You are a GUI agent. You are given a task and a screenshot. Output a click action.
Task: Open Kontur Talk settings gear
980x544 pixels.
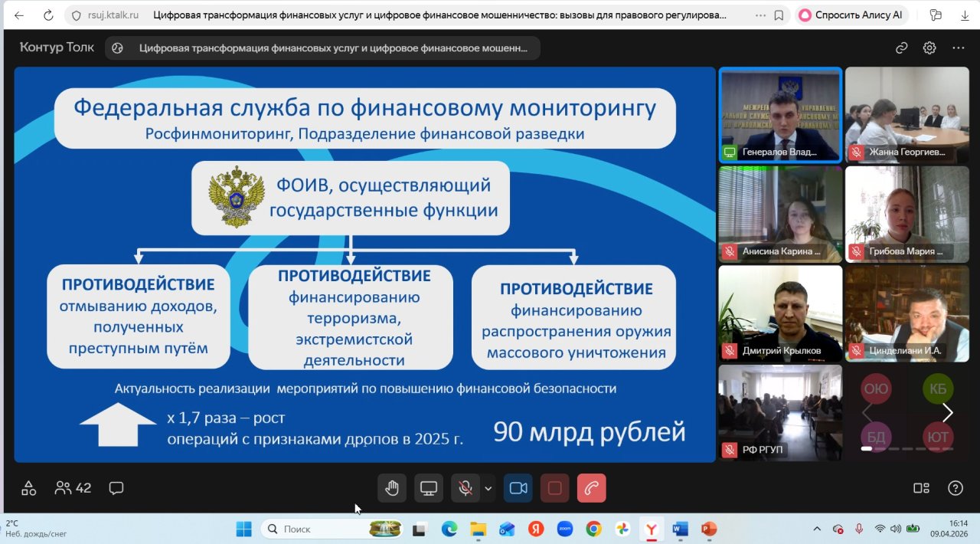pyautogui.click(x=929, y=48)
